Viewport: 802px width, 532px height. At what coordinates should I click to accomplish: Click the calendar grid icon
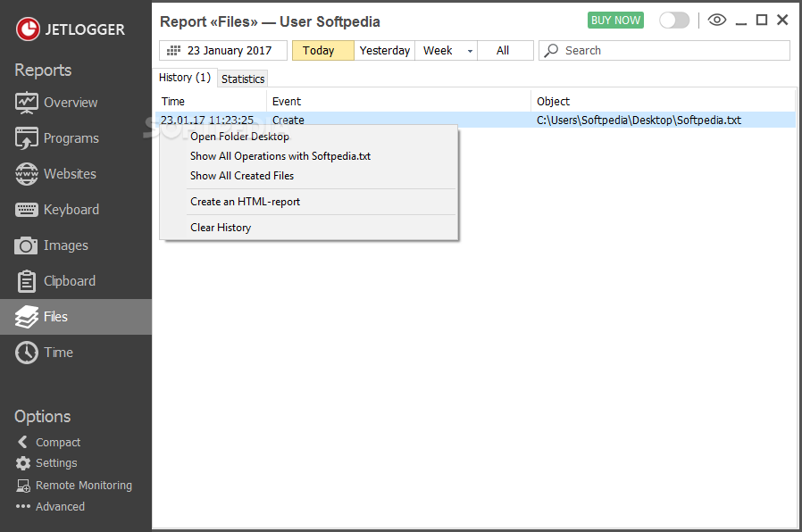click(174, 50)
